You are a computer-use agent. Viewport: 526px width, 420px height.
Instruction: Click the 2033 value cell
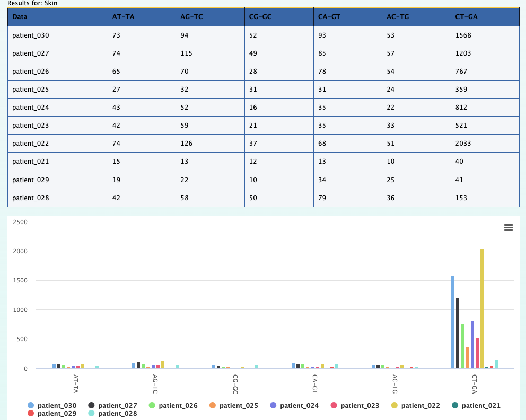tap(463, 144)
